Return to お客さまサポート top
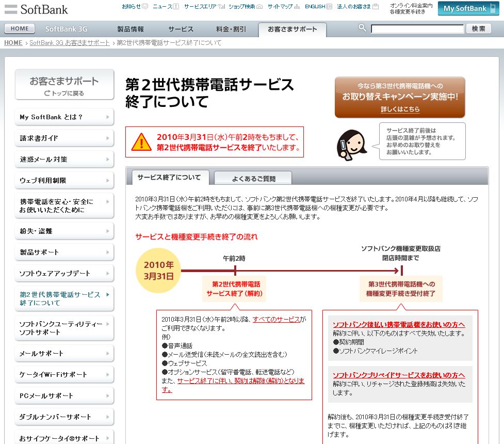 (x=64, y=85)
